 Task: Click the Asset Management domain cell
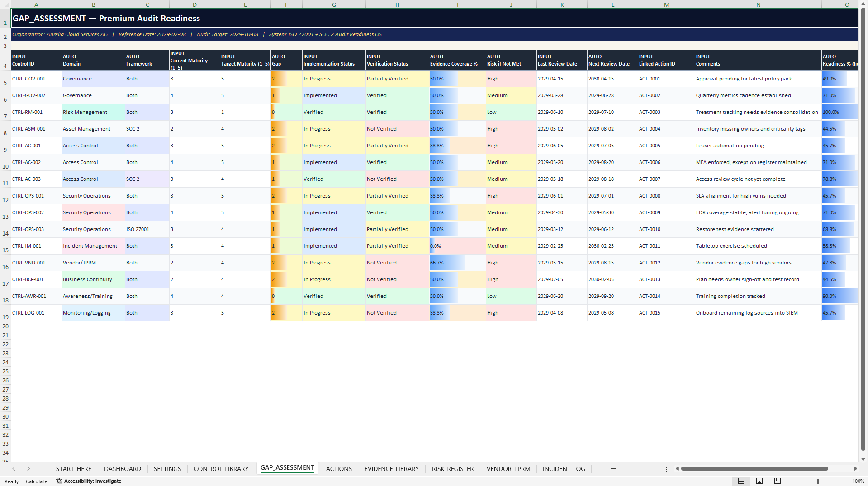pos(93,129)
